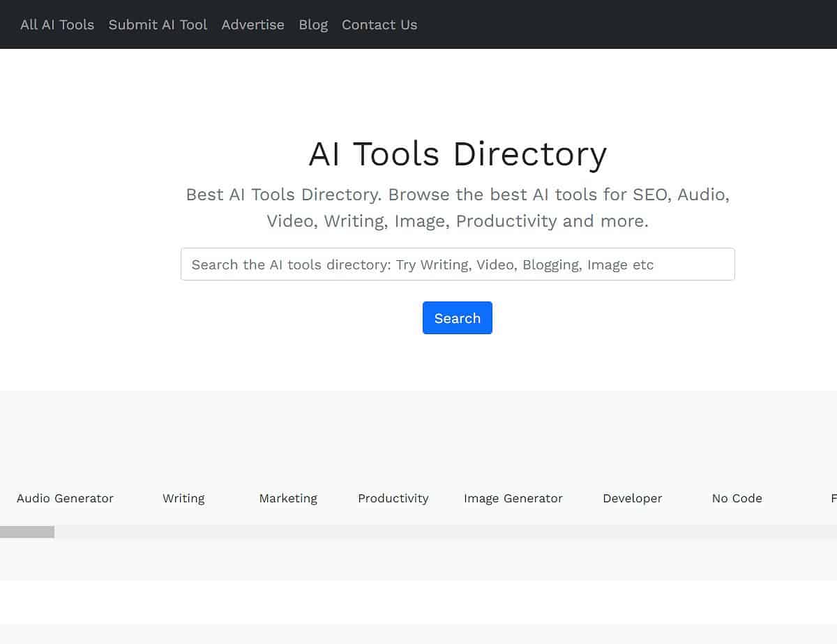Click the blue Search button

point(457,317)
